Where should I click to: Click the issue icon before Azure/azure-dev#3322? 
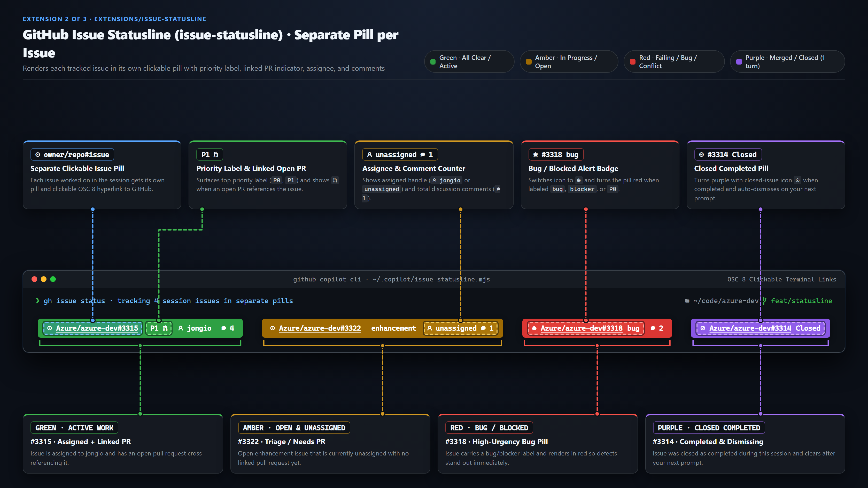(x=272, y=328)
